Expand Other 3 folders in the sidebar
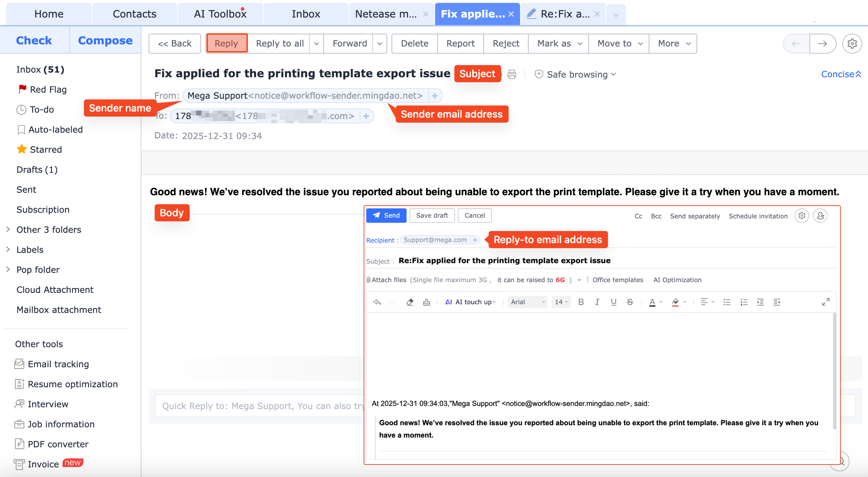868x477 pixels. 8,230
